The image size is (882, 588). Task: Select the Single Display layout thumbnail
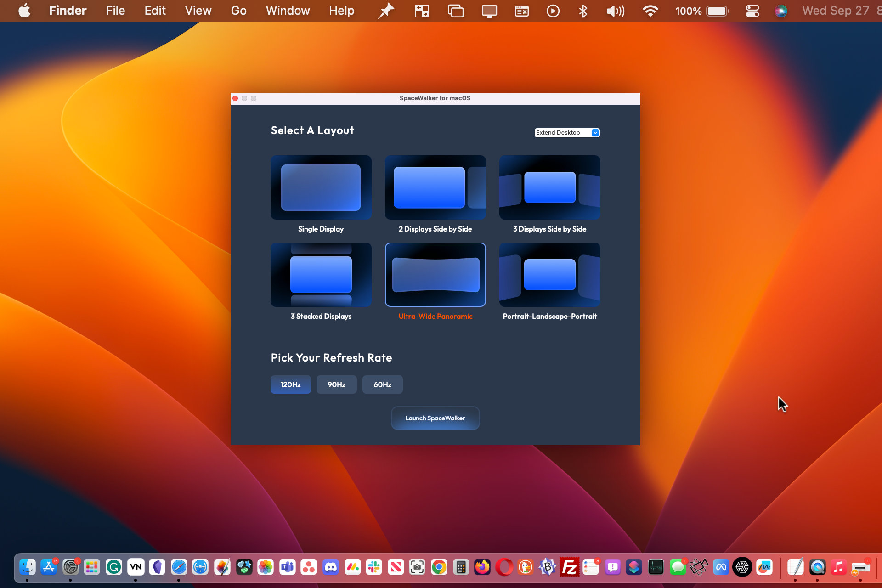click(321, 187)
